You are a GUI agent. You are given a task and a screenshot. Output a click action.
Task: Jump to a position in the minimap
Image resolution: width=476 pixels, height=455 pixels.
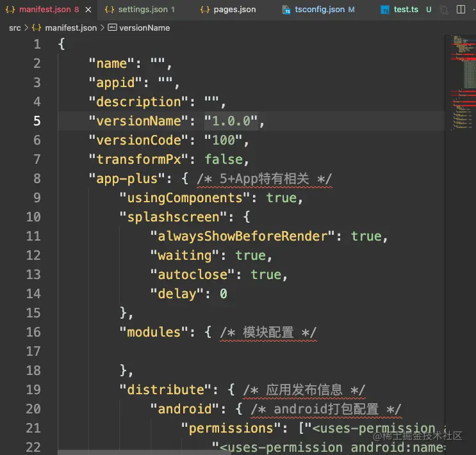coord(463,82)
